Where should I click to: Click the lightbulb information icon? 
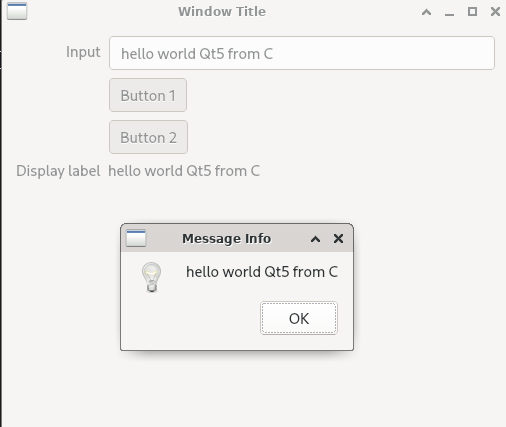click(151, 277)
